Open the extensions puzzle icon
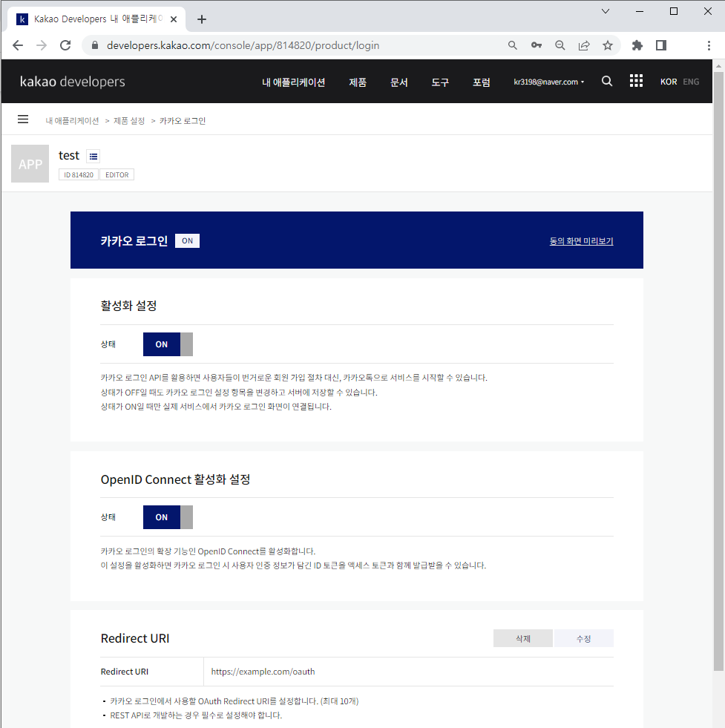This screenshot has width=725, height=728. coord(637,45)
